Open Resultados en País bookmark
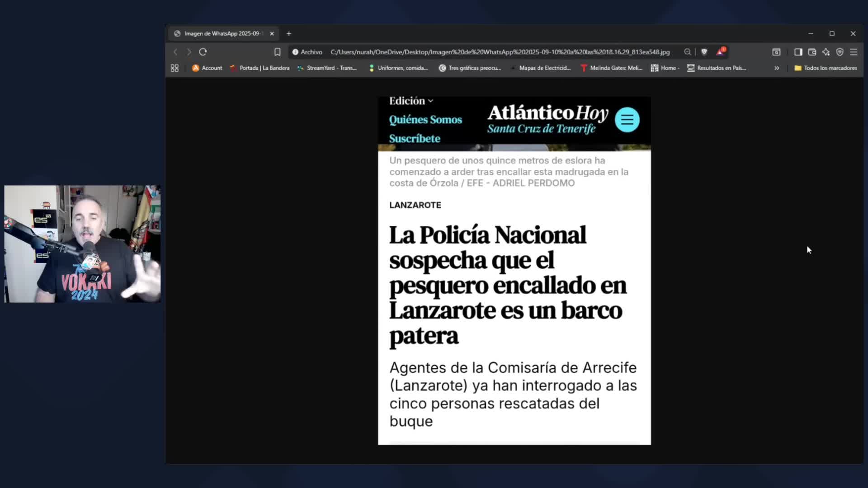 717,68
